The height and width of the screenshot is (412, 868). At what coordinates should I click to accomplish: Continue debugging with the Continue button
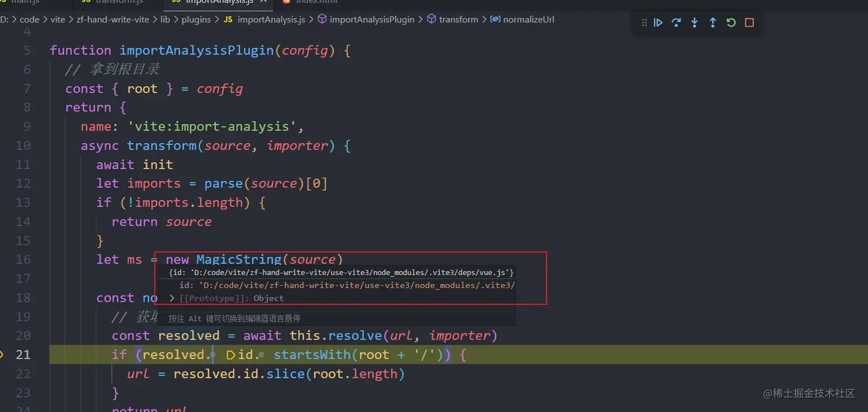pos(658,22)
